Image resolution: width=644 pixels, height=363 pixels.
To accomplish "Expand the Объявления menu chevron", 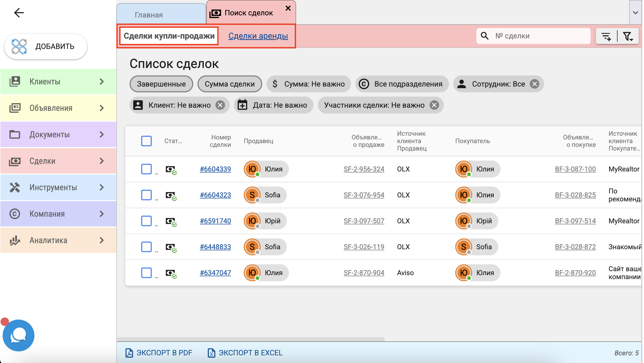I will 102,108.
